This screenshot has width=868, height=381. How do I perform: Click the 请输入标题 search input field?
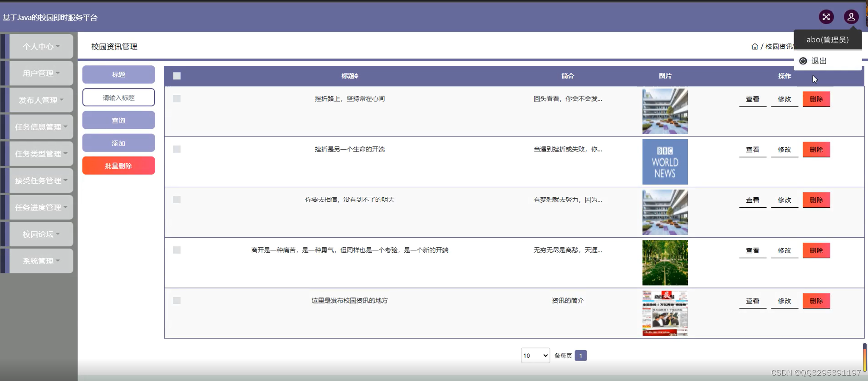[x=118, y=98]
